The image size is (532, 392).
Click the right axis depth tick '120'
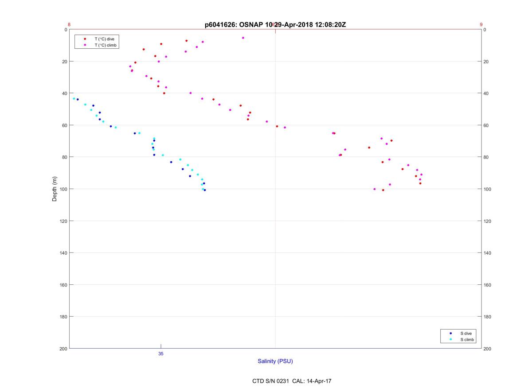coord(487,221)
